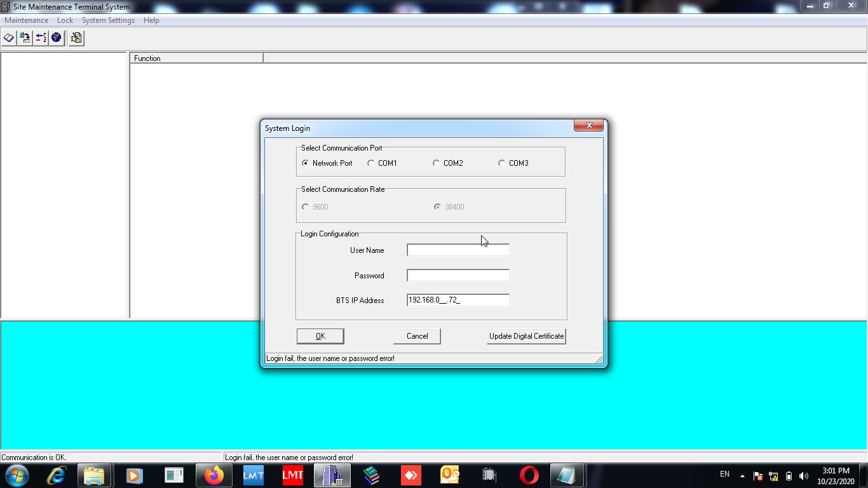Open the notepad-style icon at taskbar end
Viewport: 868px width, 488px height.
pos(566,475)
